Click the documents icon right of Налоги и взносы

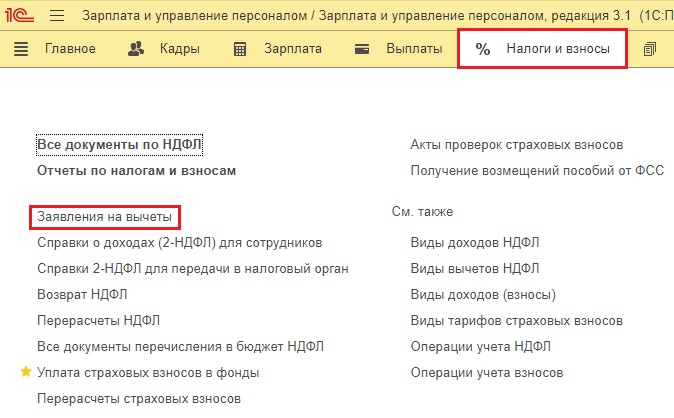[x=649, y=49]
